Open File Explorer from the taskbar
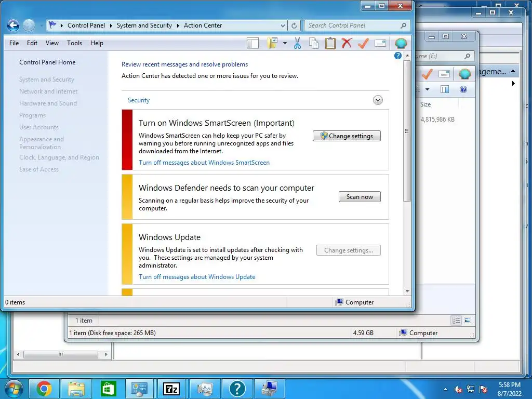Image resolution: width=532 pixels, height=399 pixels. click(76, 389)
